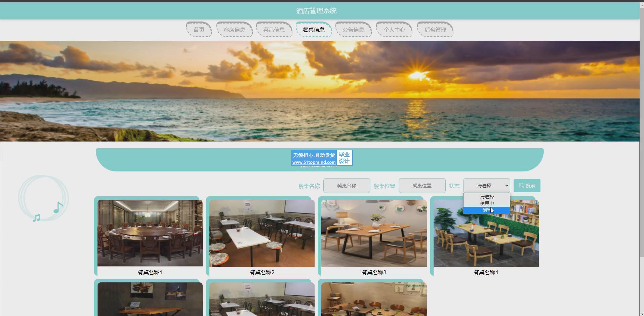The height and width of the screenshot is (316, 644).
Task: Click the 餐桌名称4 caption text
Action: (x=486, y=273)
